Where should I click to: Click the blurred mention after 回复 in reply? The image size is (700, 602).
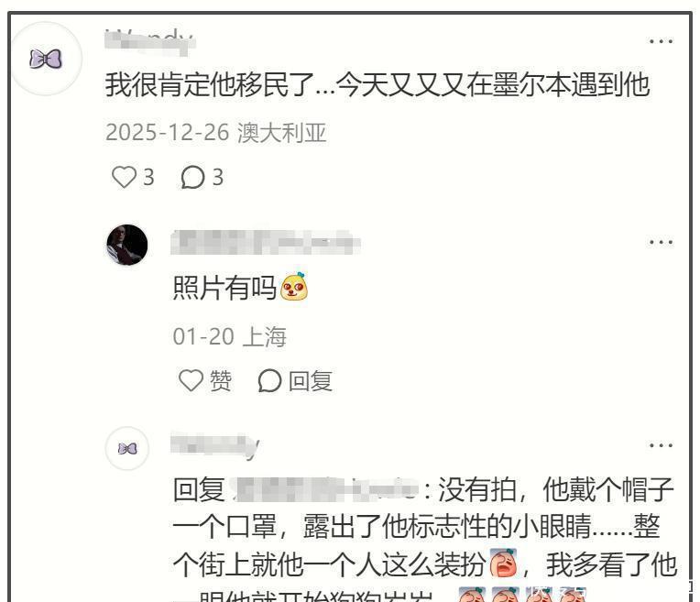(x=325, y=489)
